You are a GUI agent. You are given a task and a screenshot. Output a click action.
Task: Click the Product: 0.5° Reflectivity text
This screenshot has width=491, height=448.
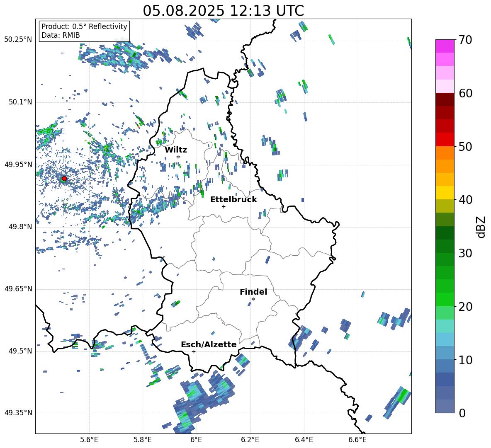(x=84, y=27)
